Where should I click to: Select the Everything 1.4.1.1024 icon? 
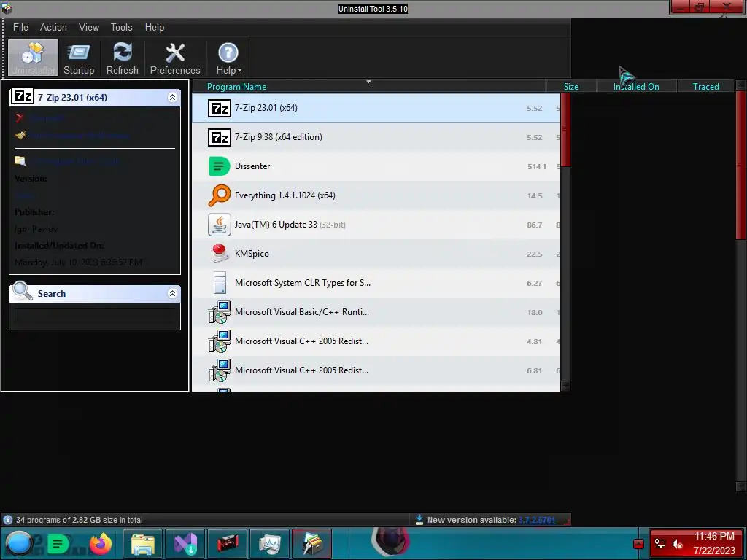coord(219,195)
